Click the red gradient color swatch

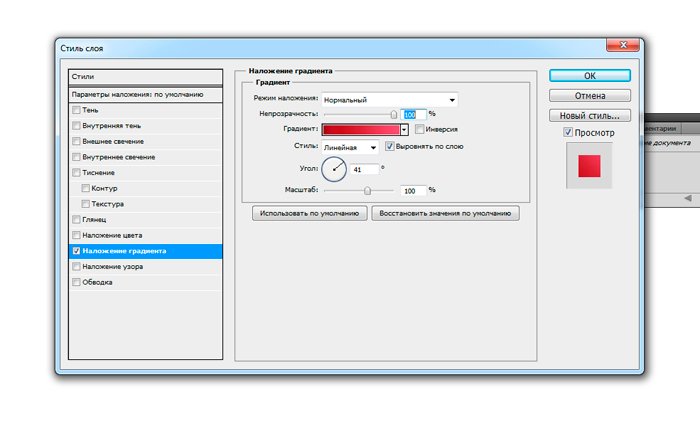[360, 130]
